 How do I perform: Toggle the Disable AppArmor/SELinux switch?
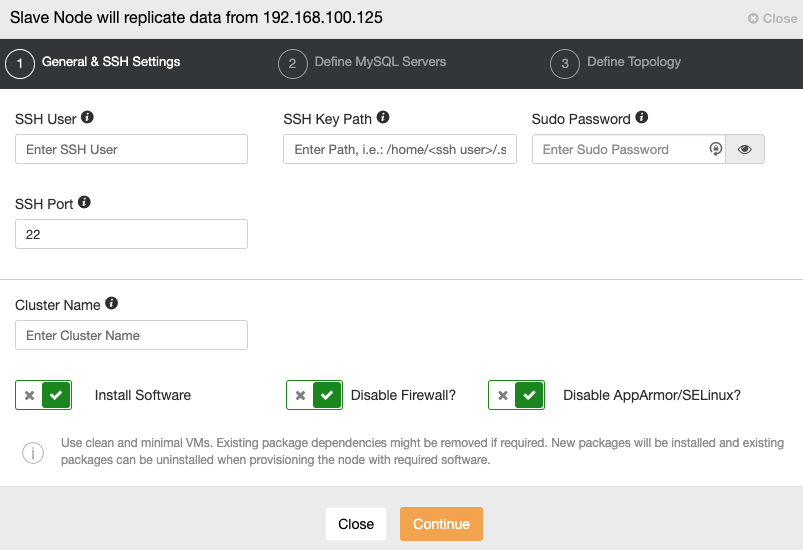[516, 395]
